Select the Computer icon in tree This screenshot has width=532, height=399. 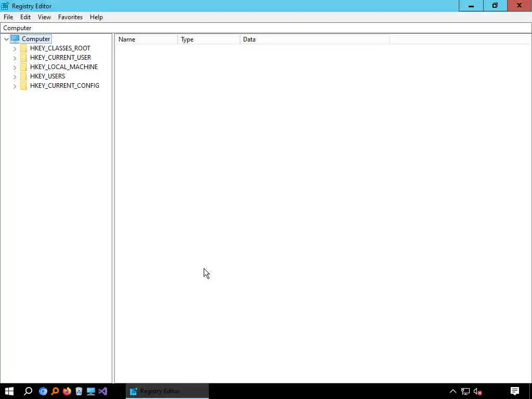coord(15,38)
